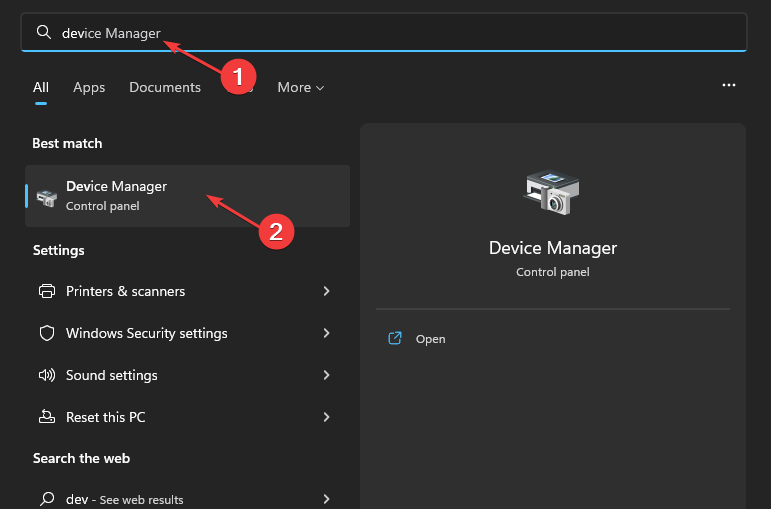Image resolution: width=771 pixels, height=509 pixels.
Task: Expand Sound settings chevron
Action: click(x=326, y=375)
